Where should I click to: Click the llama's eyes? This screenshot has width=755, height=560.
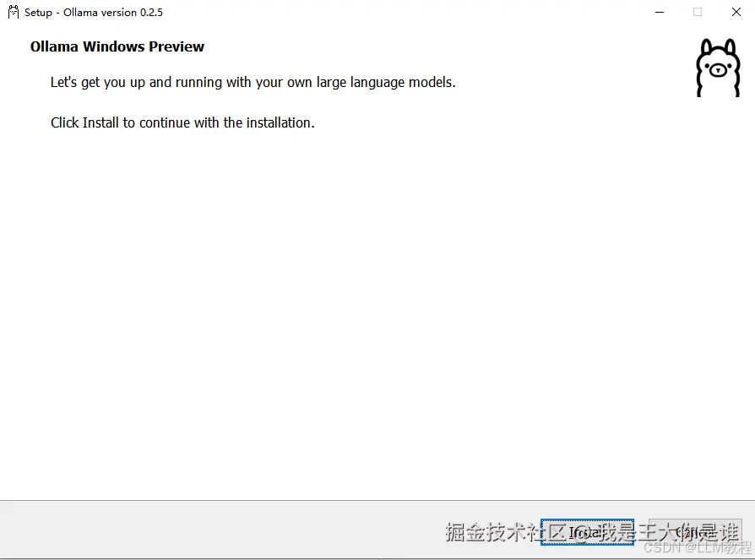click(x=718, y=66)
